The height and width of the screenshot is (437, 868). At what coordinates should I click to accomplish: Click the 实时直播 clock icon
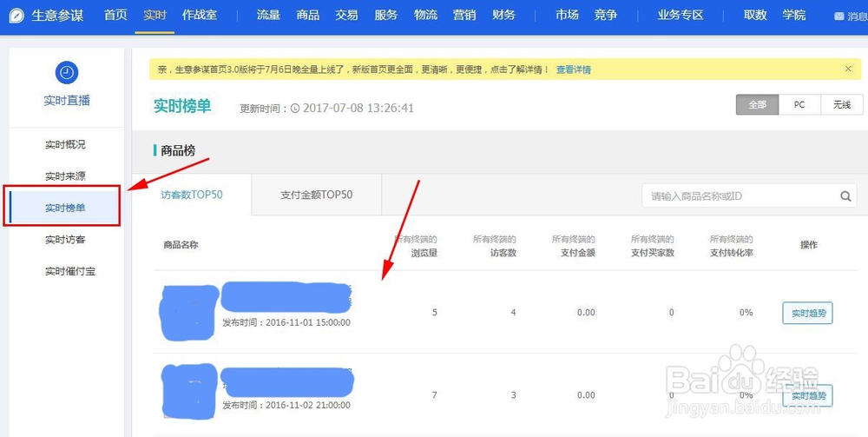[67, 73]
